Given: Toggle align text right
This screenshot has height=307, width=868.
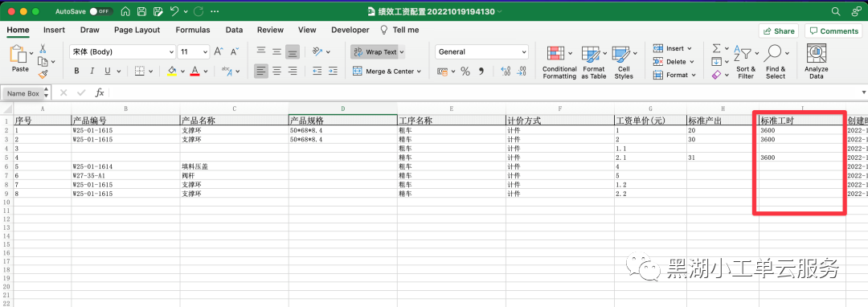Looking at the screenshot, I should pyautogui.click(x=293, y=71).
